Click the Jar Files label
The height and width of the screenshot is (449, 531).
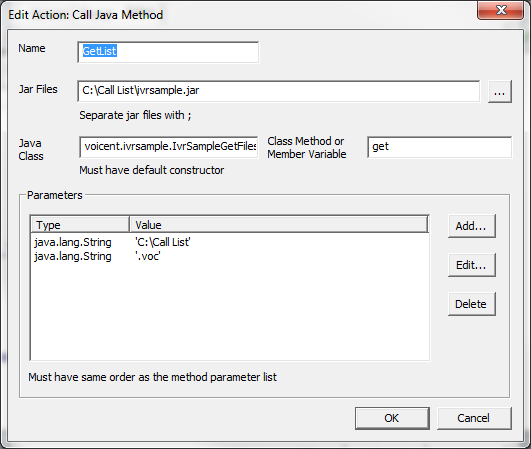(38, 89)
